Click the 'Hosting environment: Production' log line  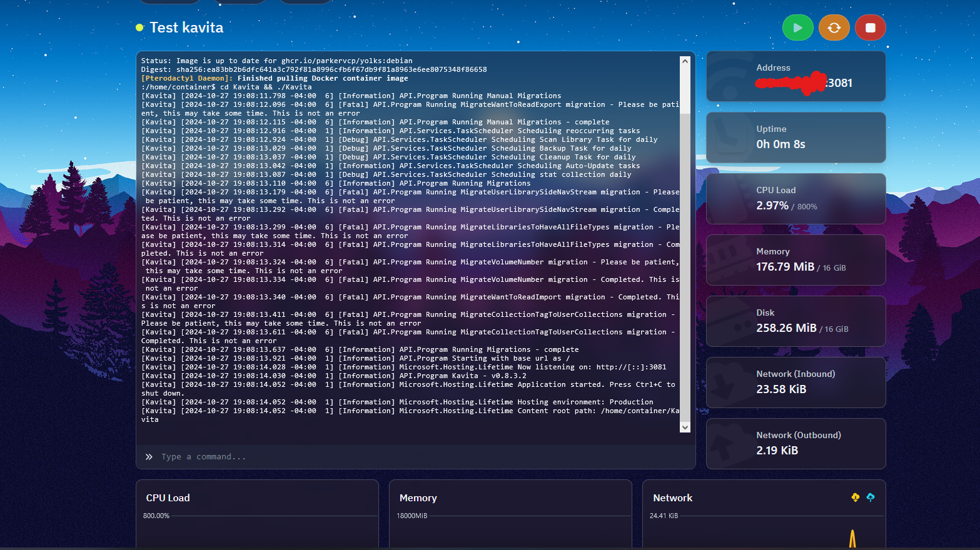point(397,402)
